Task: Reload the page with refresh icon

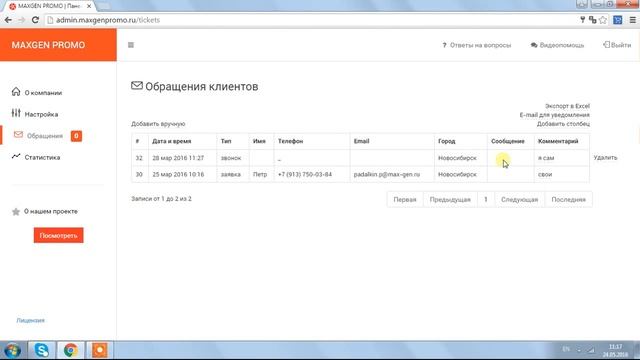Action: pyautogui.click(x=35, y=20)
